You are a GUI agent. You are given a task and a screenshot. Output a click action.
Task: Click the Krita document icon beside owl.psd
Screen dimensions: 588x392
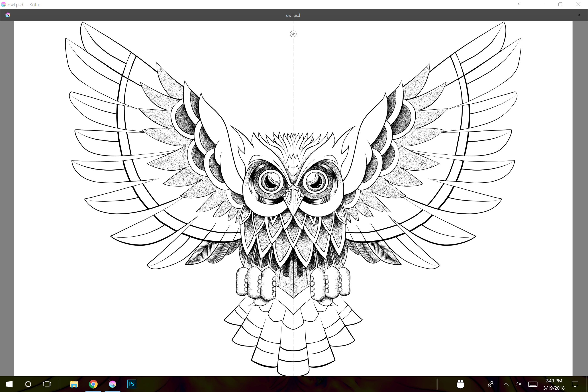click(x=8, y=15)
